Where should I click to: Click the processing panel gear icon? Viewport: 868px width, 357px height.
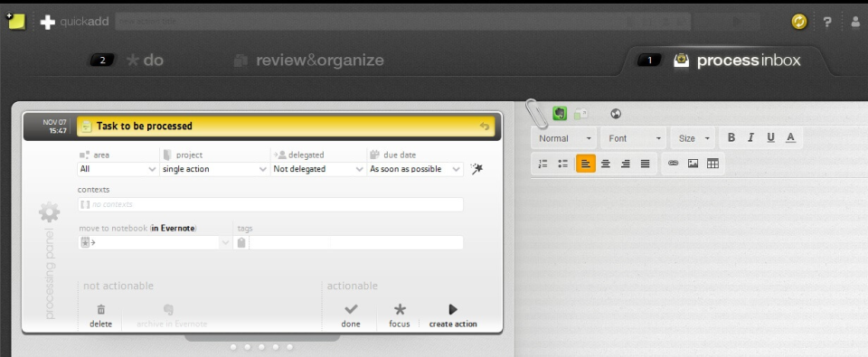coord(49,212)
